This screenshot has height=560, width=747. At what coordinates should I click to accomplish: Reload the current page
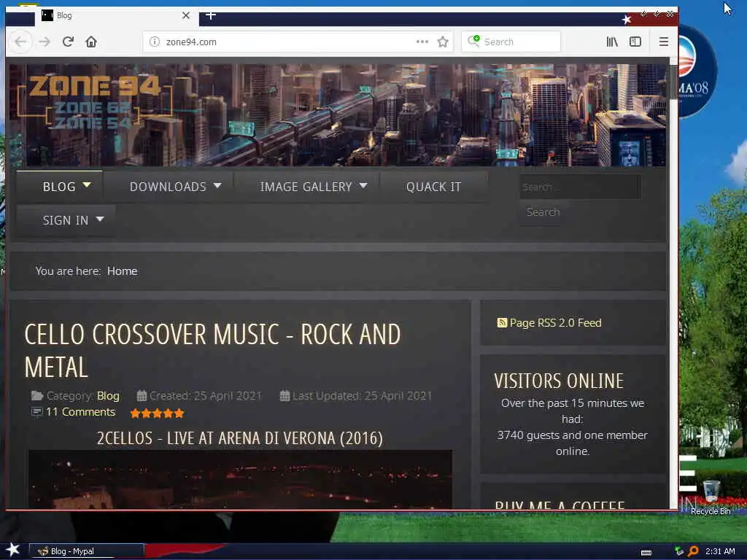point(68,42)
